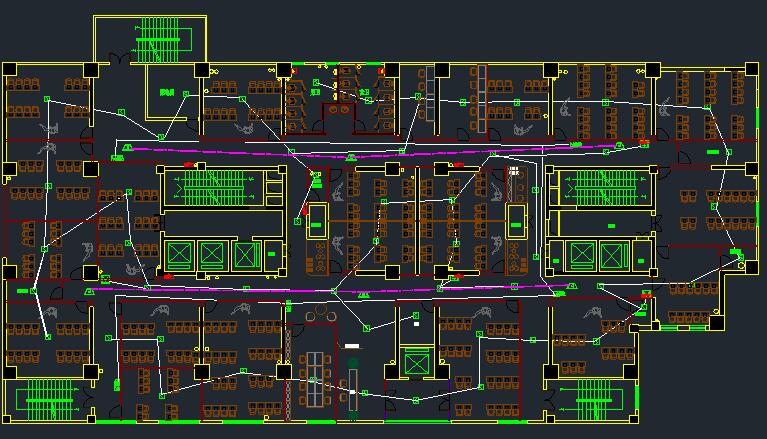This screenshot has width=767, height=439.
Task: Click the red device near bottom-right green wall
Action: click(x=646, y=296)
